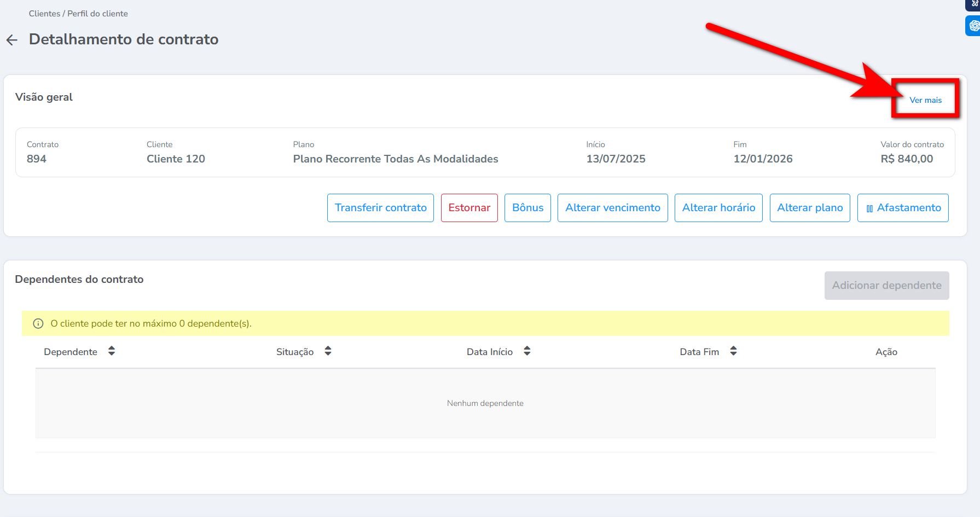
Task: Click the Ação column header
Action: click(x=886, y=352)
